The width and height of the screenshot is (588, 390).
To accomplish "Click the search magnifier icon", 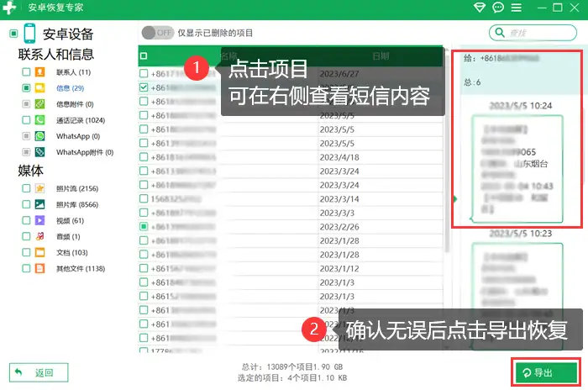I will point(500,32).
